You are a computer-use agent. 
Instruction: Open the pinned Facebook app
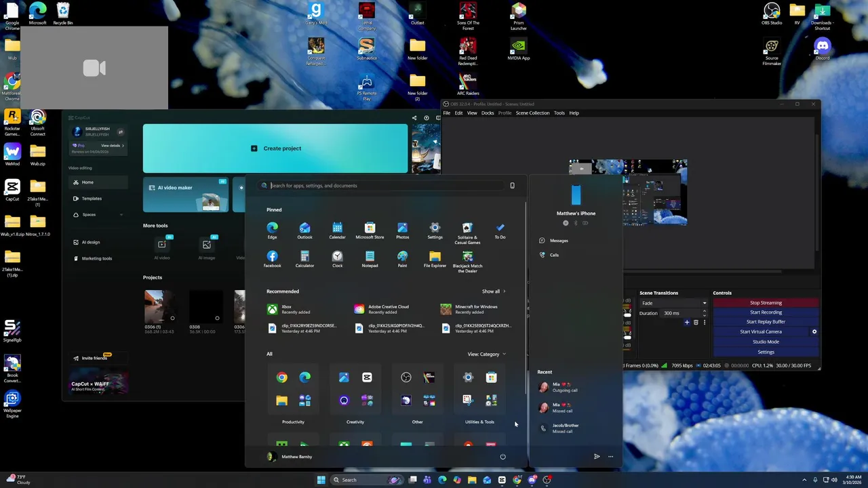[272, 259]
